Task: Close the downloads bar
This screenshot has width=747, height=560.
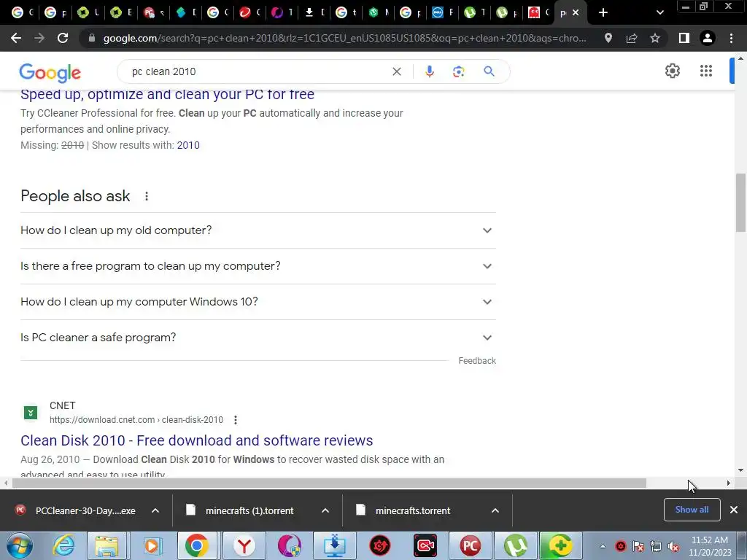Action: [x=734, y=510]
